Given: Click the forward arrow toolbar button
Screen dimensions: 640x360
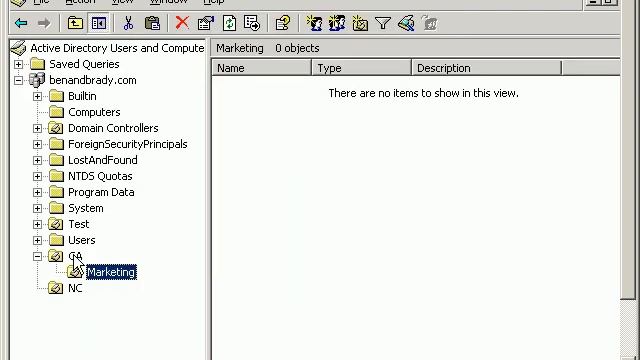Looking at the screenshot, I should (44, 23).
